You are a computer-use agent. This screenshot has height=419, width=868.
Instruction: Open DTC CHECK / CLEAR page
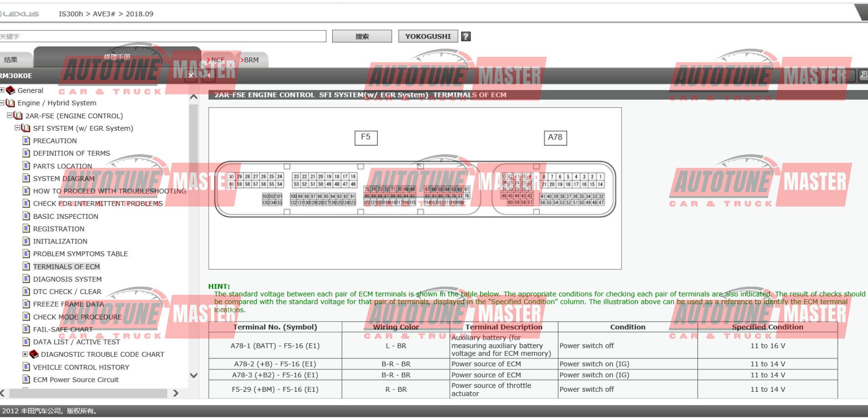pos(67,292)
